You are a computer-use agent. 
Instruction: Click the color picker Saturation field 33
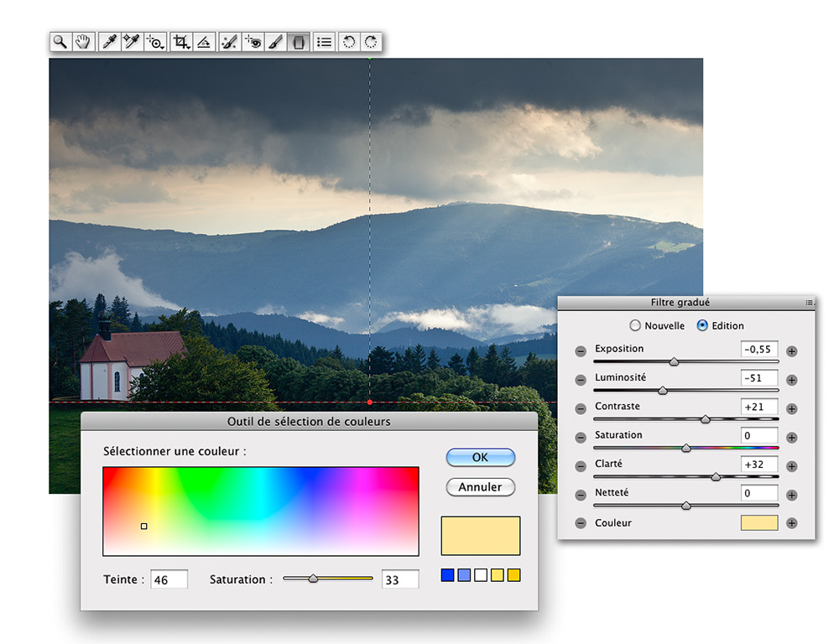click(x=400, y=579)
